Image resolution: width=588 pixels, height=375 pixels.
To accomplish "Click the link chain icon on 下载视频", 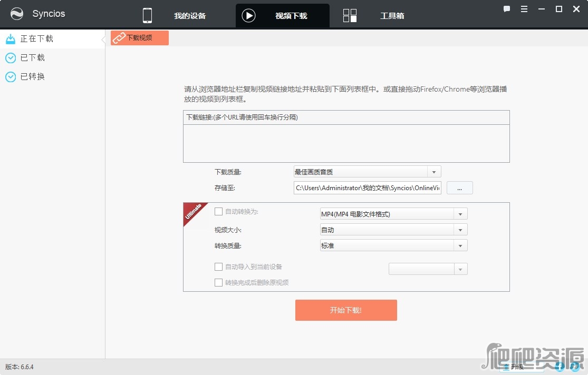I will [119, 38].
